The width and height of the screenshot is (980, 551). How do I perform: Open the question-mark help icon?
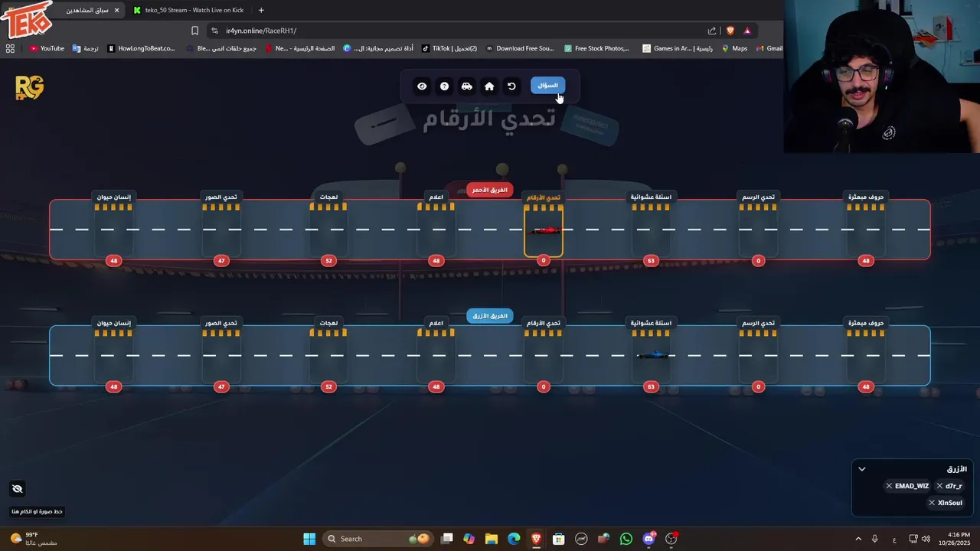pos(444,86)
